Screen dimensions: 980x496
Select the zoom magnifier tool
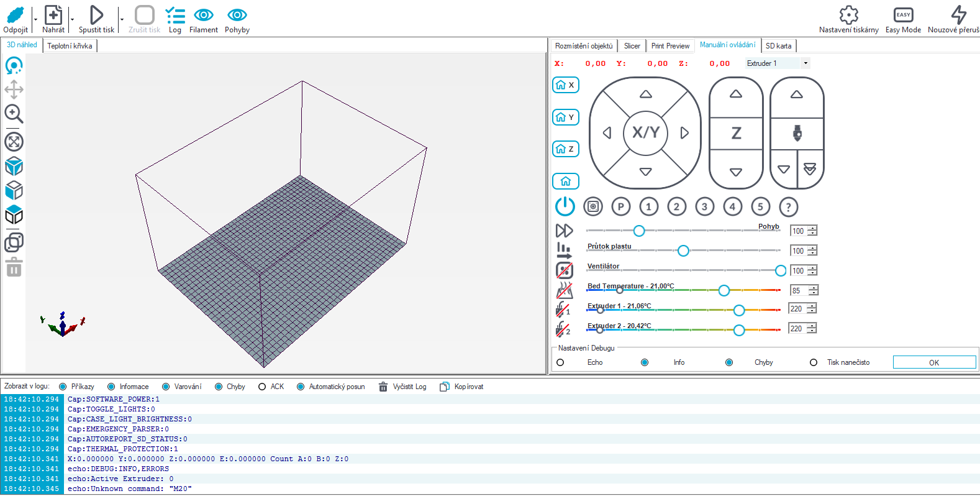click(x=14, y=114)
